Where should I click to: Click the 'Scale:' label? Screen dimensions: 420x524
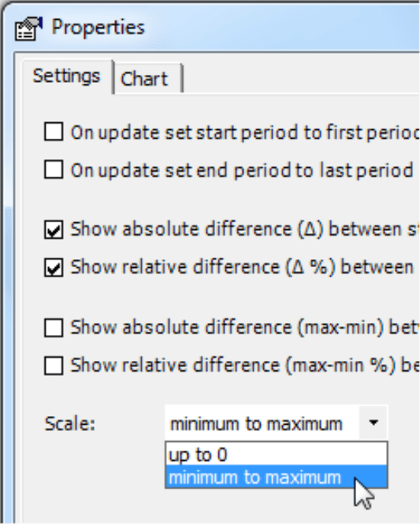tap(70, 424)
